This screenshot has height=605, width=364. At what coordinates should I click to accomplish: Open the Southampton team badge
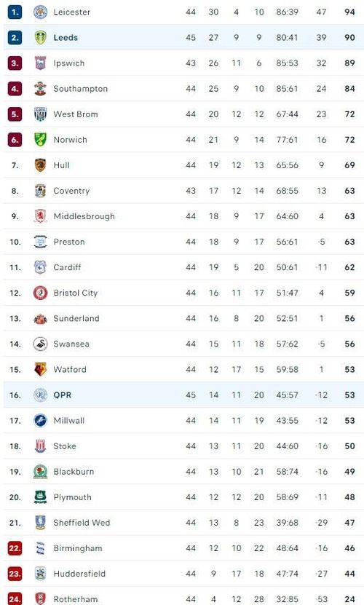[x=40, y=89]
